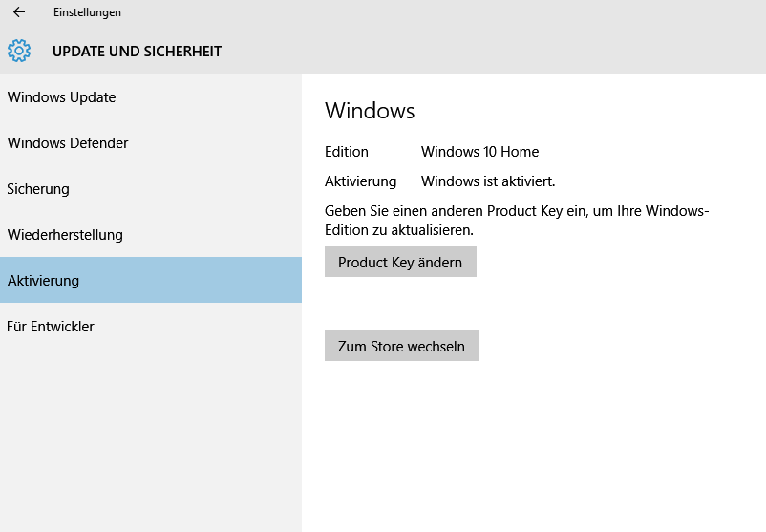Viewport: 766px width, 532px height.
Task: Open Für Entwickler options
Action: point(51,327)
